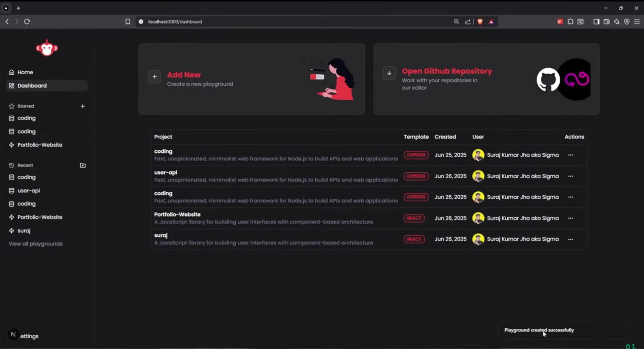Open the suraj project from the table
Screen dimensions: 644x349
tap(160, 235)
